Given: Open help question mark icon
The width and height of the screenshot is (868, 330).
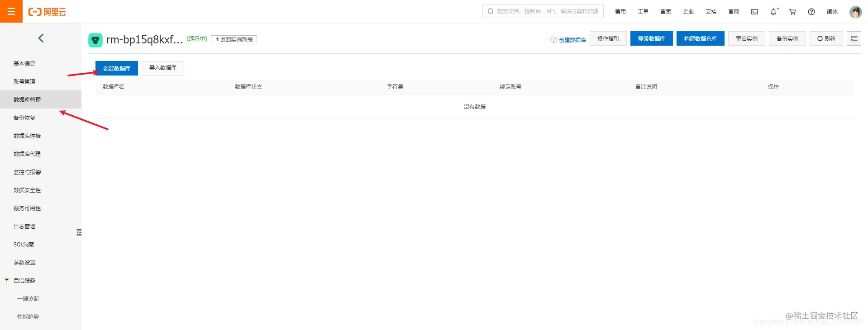Looking at the screenshot, I should click(811, 12).
